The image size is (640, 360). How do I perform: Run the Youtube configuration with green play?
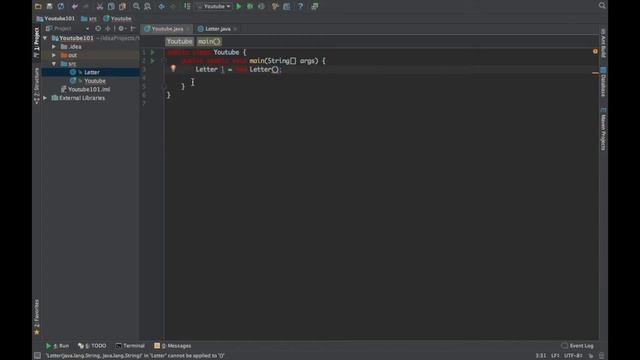point(239,6)
